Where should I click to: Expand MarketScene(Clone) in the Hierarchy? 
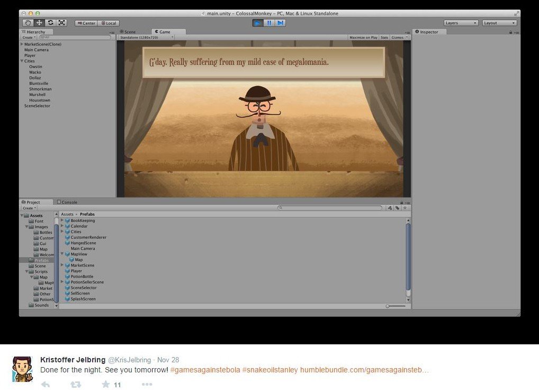pos(22,44)
